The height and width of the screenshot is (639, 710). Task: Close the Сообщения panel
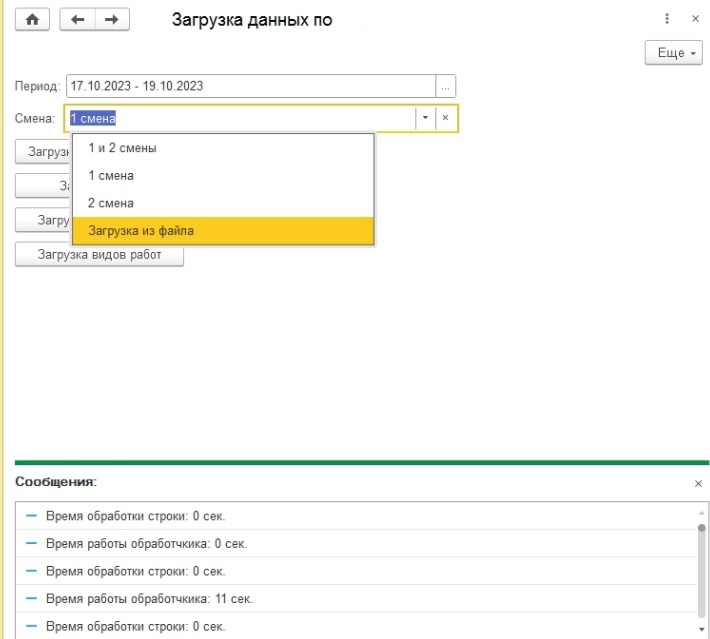(x=698, y=483)
